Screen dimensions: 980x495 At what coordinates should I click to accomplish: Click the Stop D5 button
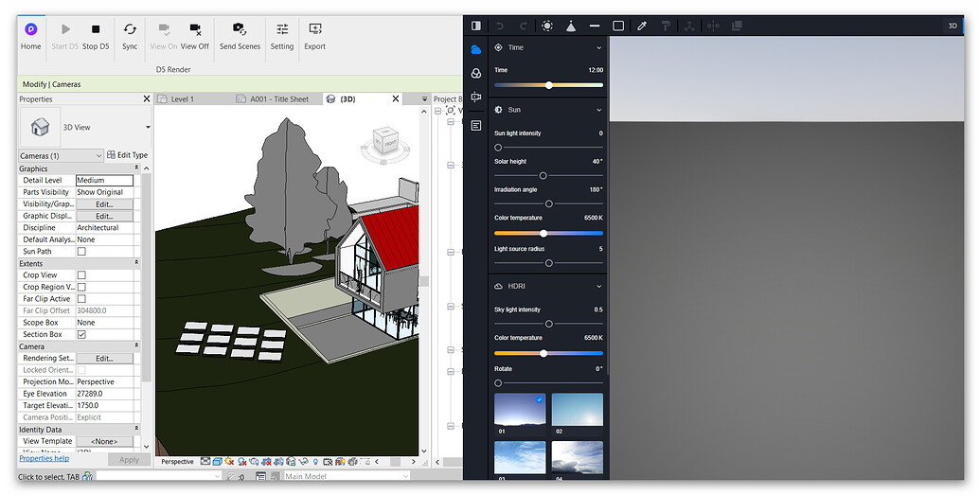coord(96,36)
